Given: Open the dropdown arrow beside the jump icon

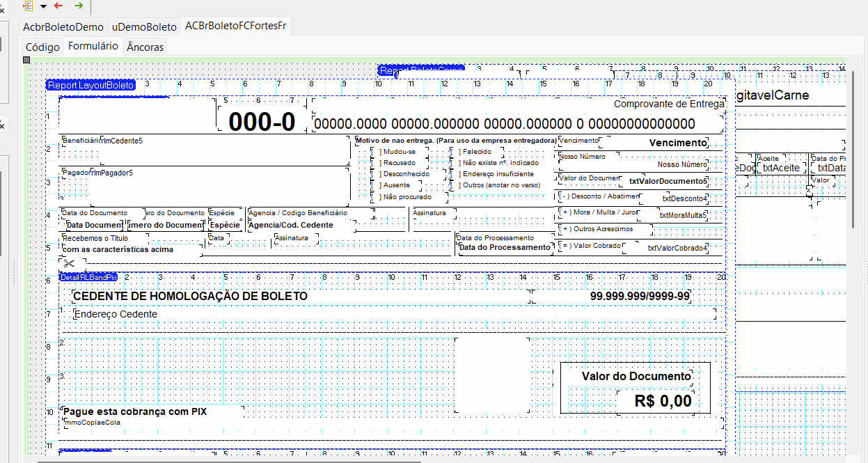Looking at the screenshot, I should (x=43, y=6).
